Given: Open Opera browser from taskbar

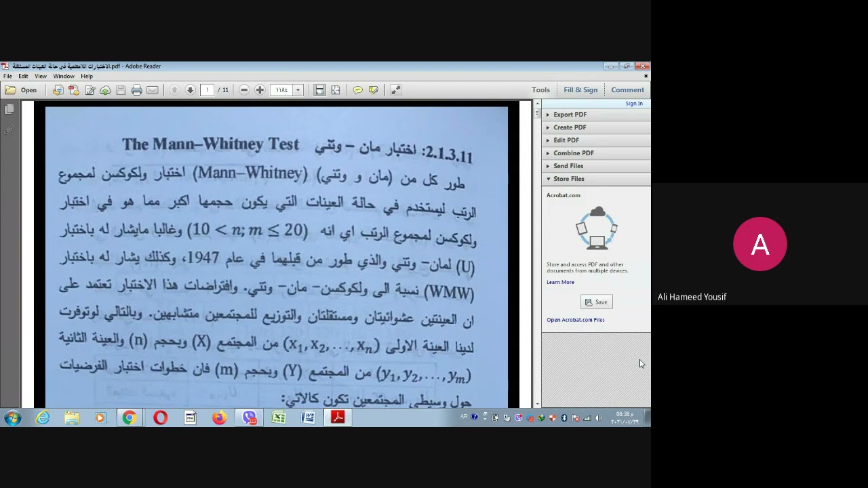Looking at the screenshot, I should (160, 418).
